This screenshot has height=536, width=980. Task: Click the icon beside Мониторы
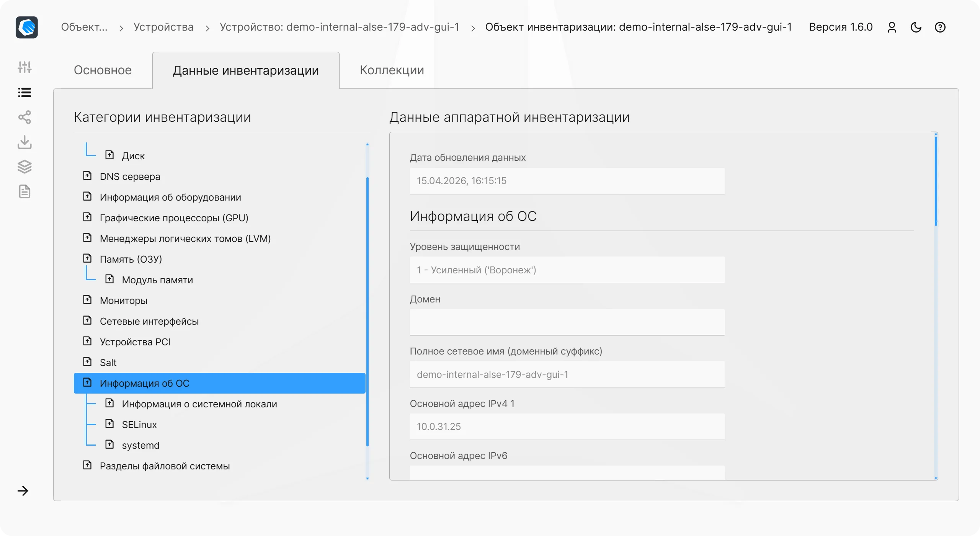click(x=87, y=300)
